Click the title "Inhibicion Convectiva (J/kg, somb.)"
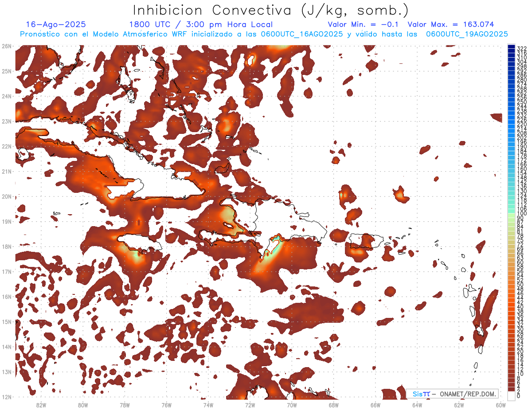The width and height of the screenshot is (532, 411). click(270, 10)
